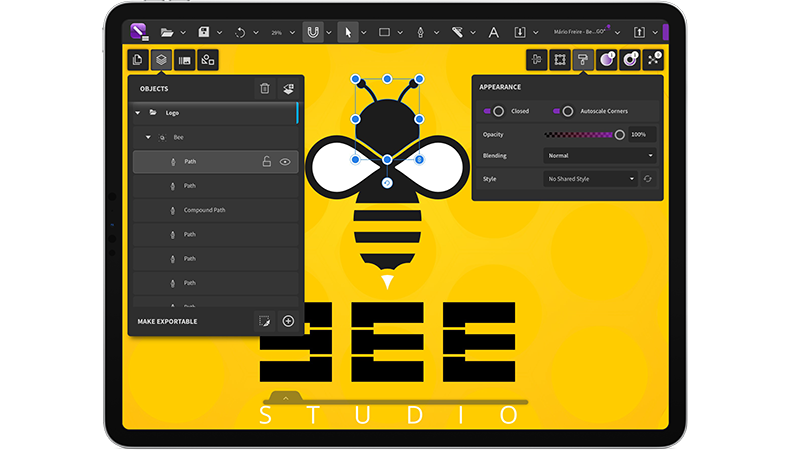Select the Path row above Compound Path
790x450 pixels.
(x=215, y=186)
